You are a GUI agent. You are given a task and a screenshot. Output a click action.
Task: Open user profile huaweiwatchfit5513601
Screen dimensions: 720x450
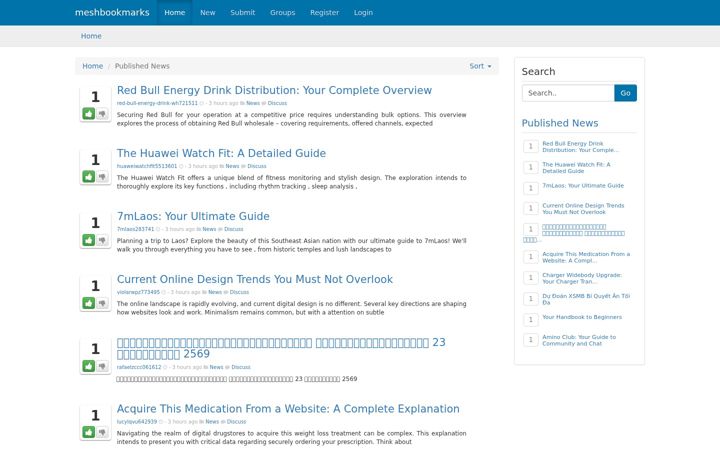[146, 166]
